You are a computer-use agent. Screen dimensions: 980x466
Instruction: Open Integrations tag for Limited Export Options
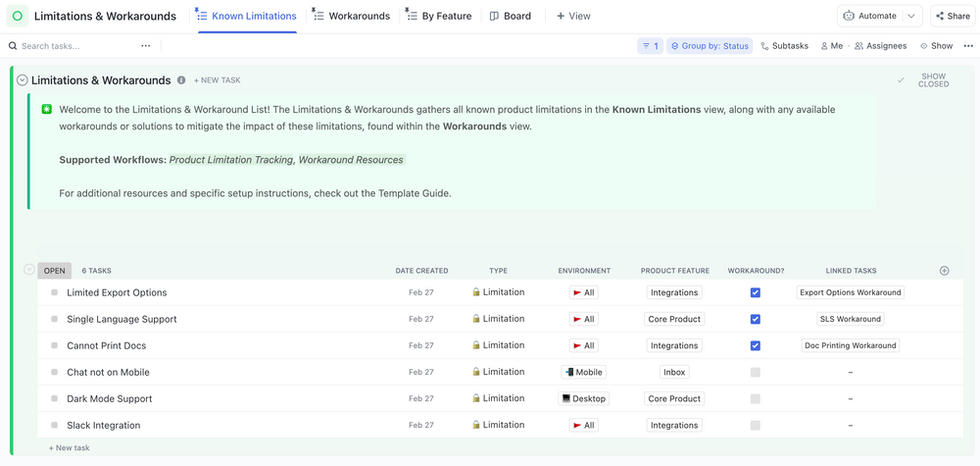(x=674, y=292)
